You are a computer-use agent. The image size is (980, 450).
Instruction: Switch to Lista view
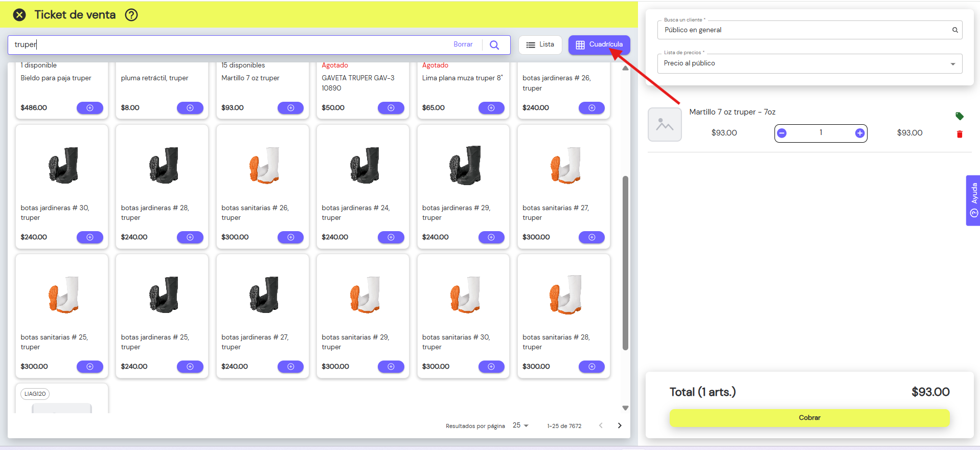pyautogui.click(x=540, y=44)
